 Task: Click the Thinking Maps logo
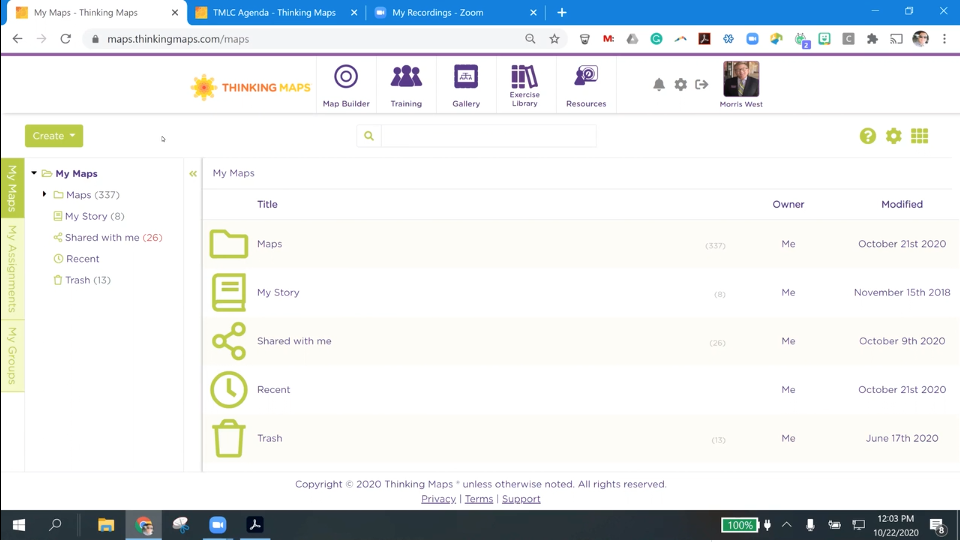(250, 88)
